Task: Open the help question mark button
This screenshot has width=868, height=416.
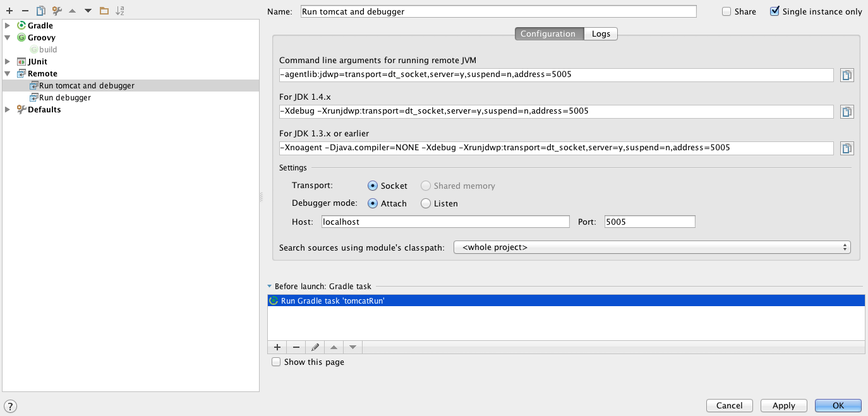Action: tap(10, 406)
